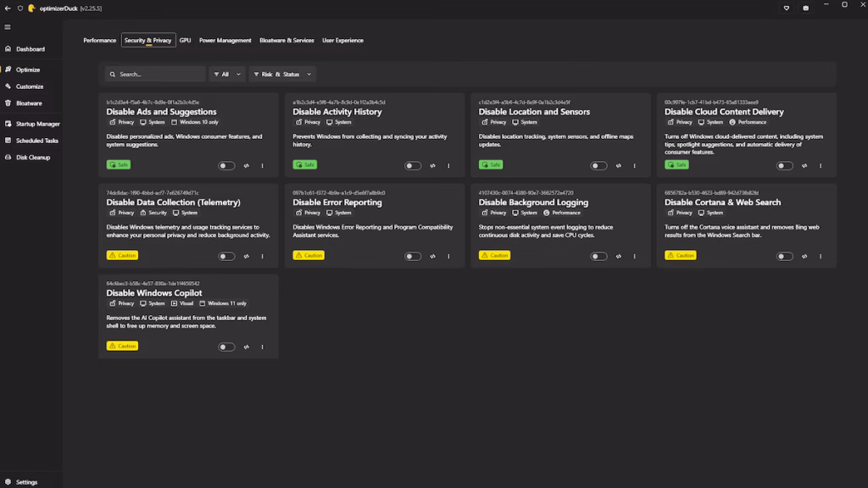This screenshot has height=488, width=868.
Task: Click Caution badge on Disable Windows Copilot
Action: 122,347
